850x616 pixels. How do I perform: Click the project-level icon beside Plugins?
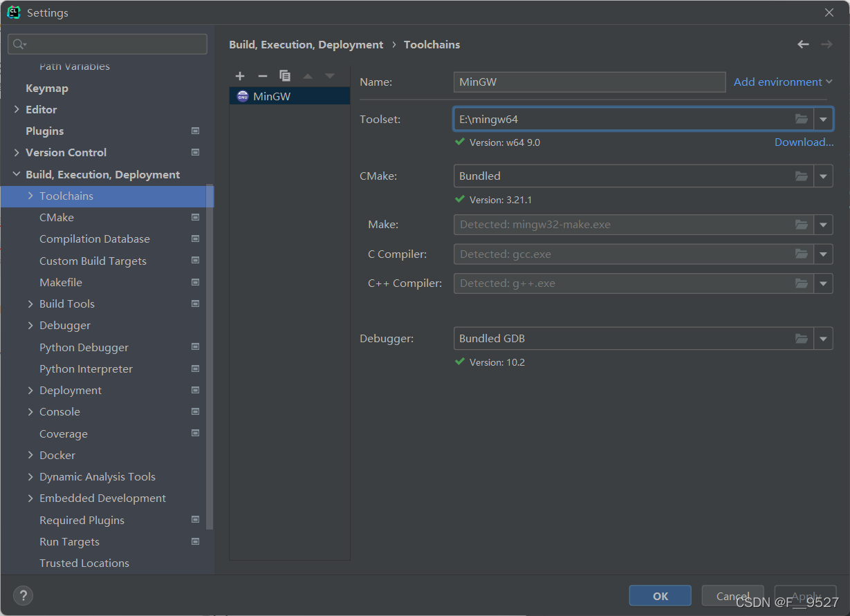pyautogui.click(x=196, y=131)
